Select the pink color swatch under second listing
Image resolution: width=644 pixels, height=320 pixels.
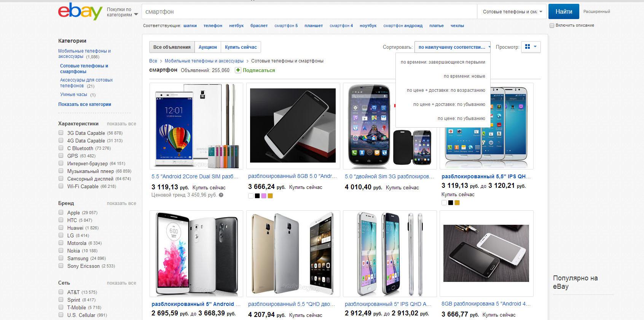point(264,196)
